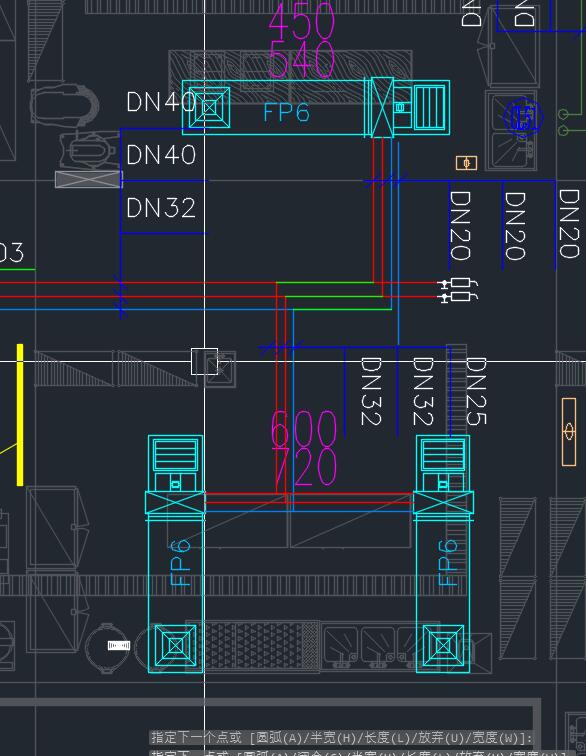The image size is (586, 756).
Task: Pick the square diffuser on the top FP6 unit
Action: pos(209,108)
